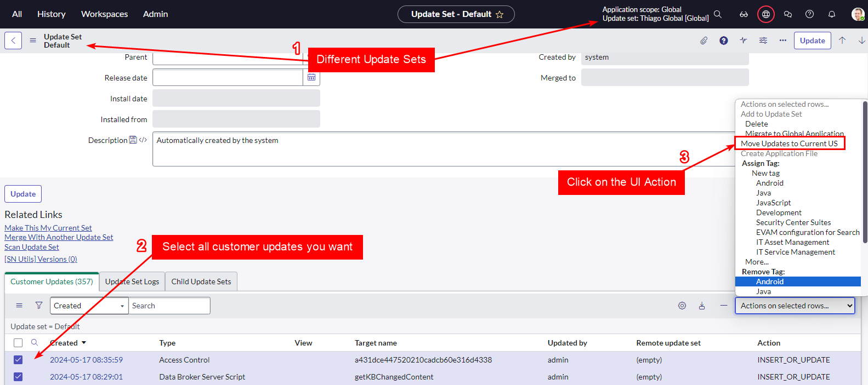Click Make This My Current Set link
868x385 pixels.
[x=48, y=228]
